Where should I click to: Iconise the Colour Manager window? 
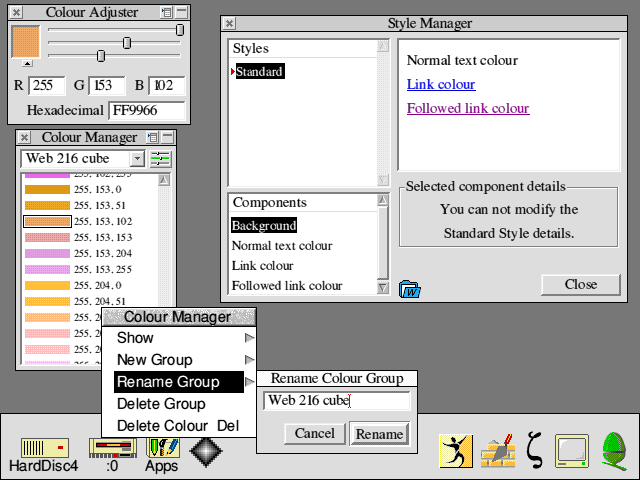(x=168, y=137)
